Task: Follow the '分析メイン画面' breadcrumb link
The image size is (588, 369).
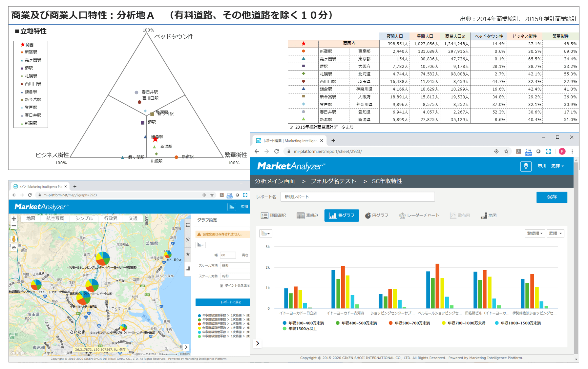Action: [x=275, y=181]
